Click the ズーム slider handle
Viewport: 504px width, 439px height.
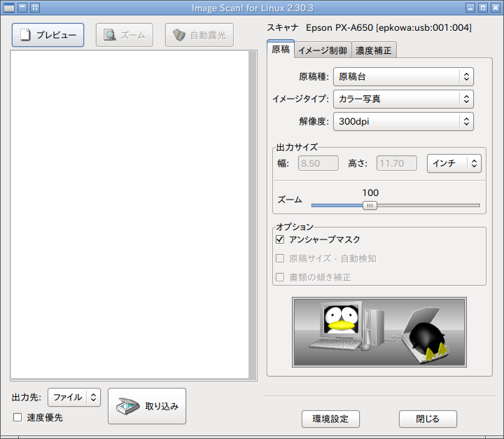(x=370, y=205)
